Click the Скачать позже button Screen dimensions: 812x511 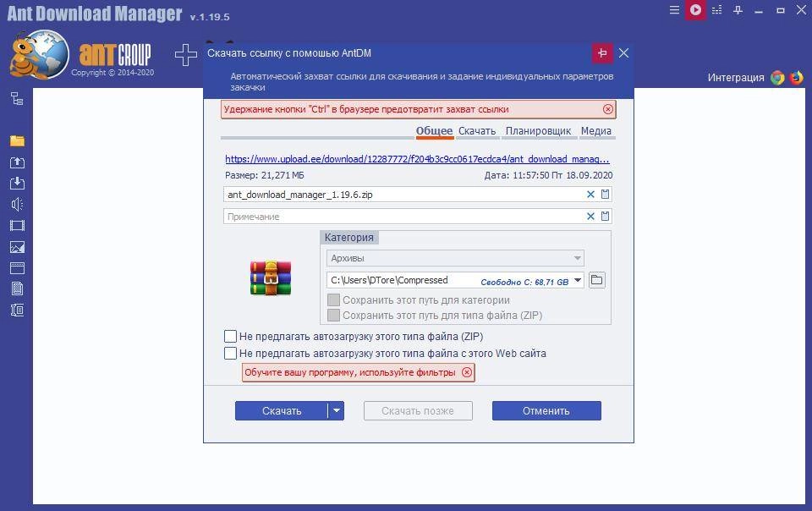click(x=418, y=410)
